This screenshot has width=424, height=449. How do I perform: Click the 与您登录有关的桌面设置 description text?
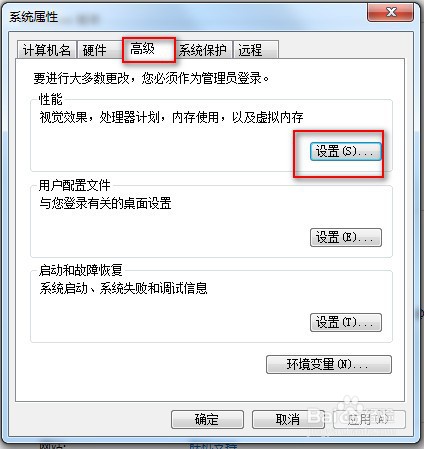click(105, 203)
